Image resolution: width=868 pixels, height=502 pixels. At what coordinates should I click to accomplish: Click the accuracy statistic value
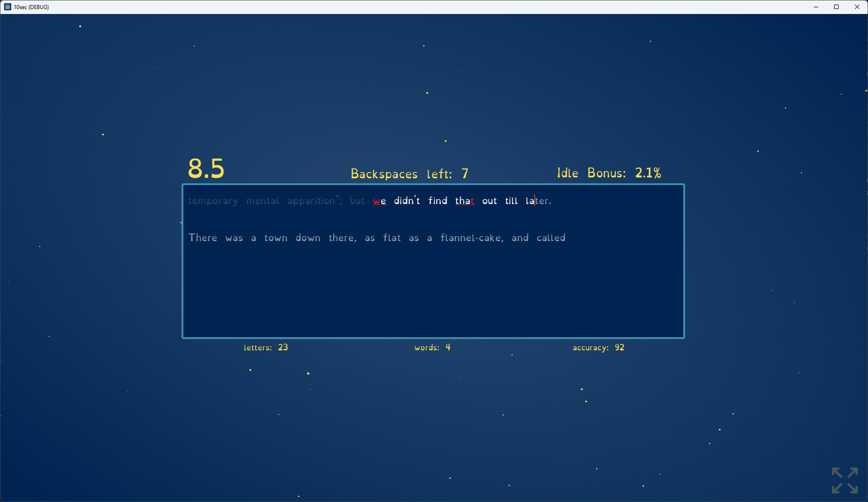coord(619,348)
